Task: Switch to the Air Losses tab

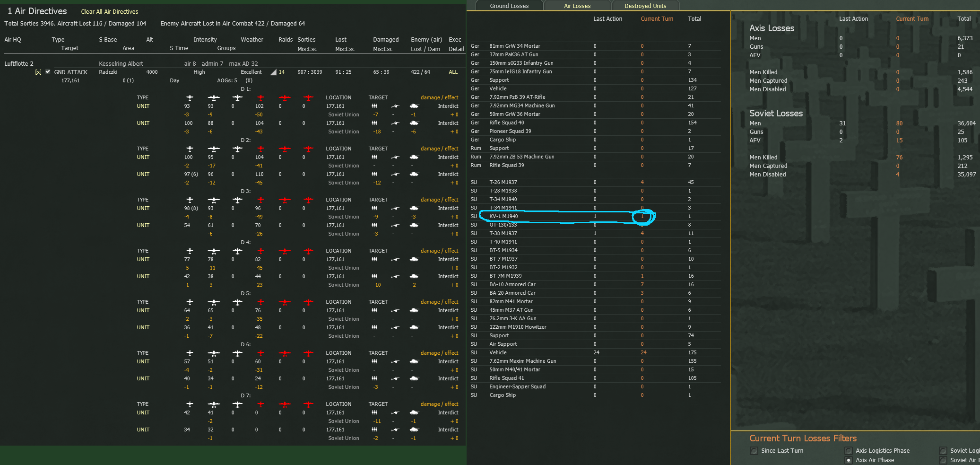Action: coord(577,6)
